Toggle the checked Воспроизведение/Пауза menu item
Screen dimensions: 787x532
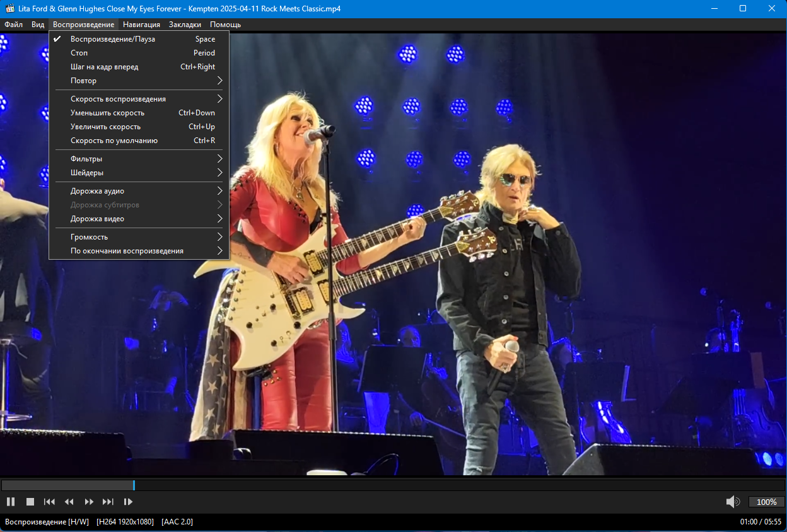[139, 39]
